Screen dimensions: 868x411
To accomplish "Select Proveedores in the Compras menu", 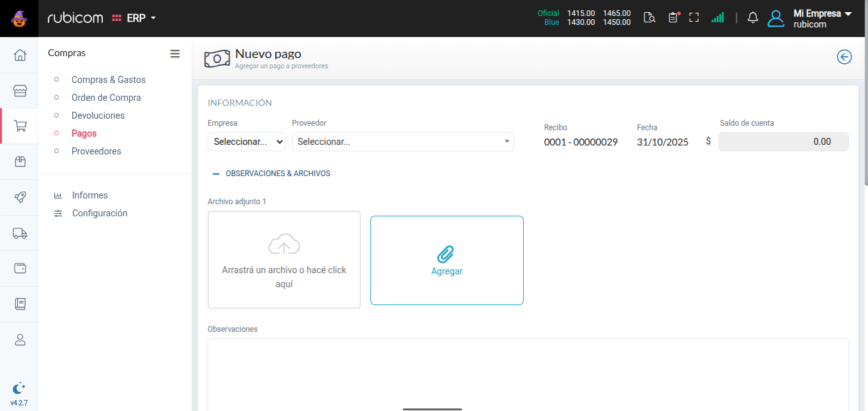I will tap(96, 151).
